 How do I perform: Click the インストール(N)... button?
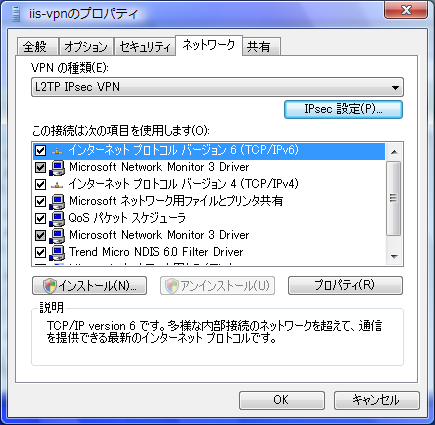[89, 286]
